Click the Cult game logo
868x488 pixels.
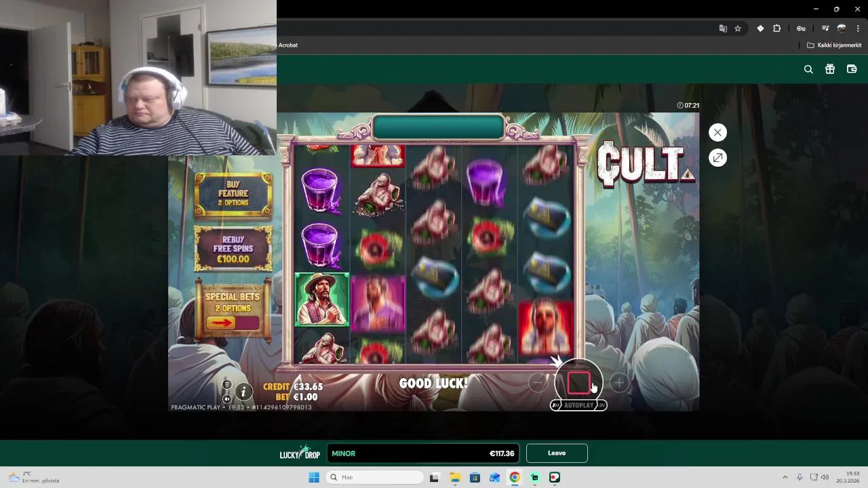(x=645, y=164)
